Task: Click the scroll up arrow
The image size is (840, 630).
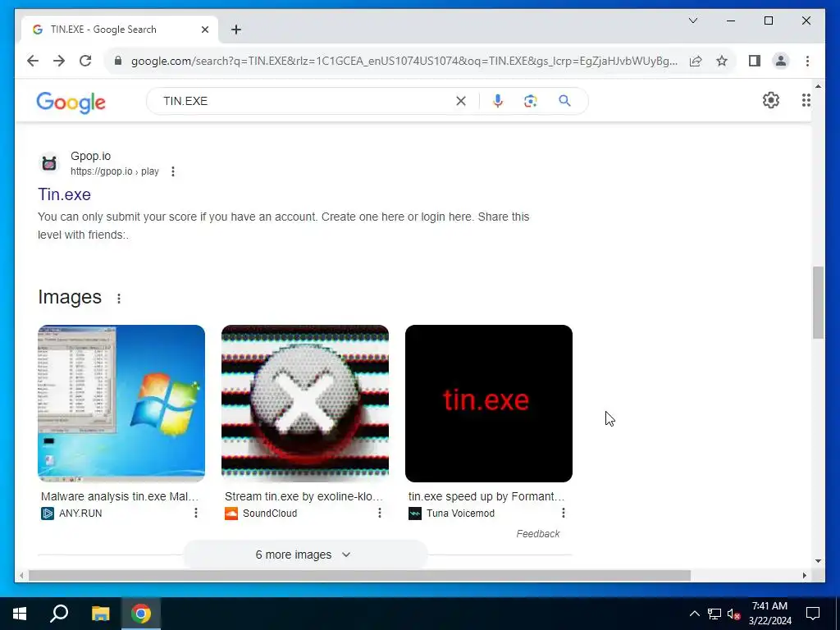Action: 818,86
